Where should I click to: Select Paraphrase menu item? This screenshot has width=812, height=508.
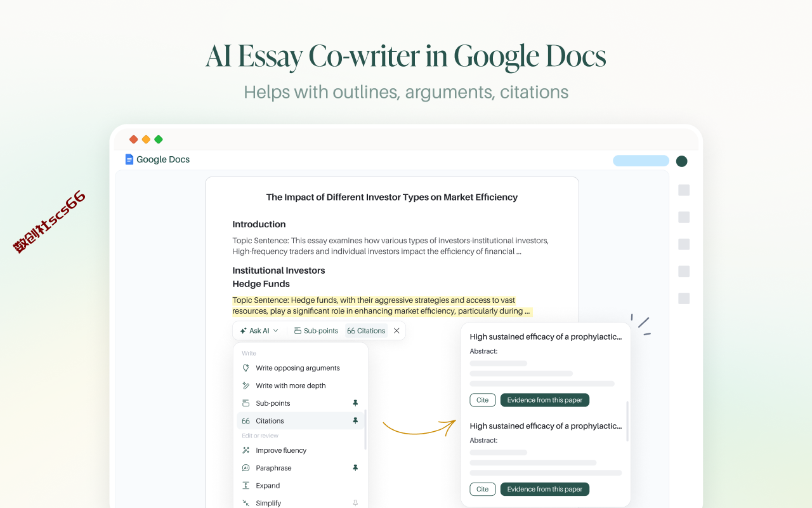[301, 468]
